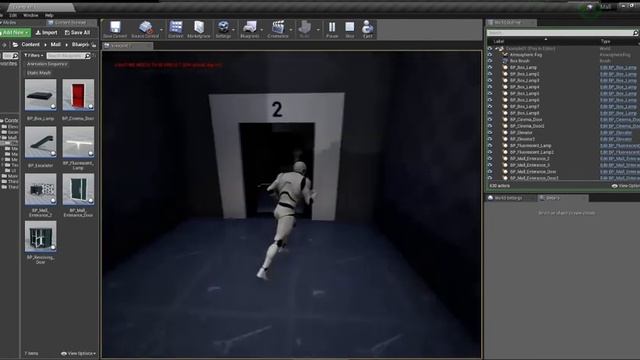This screenshot has width=640, height=360.
Task: Click the green Add New button
Action: point(15,33)
